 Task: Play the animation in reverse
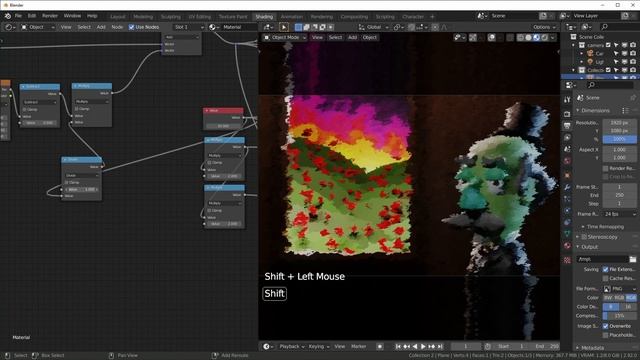(x=415, y=347)
